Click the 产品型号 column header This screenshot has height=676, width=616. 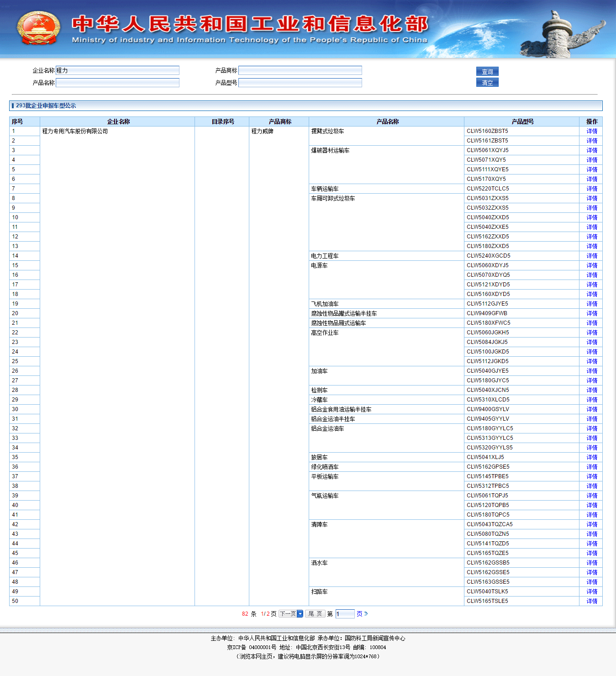coord(522,121)
